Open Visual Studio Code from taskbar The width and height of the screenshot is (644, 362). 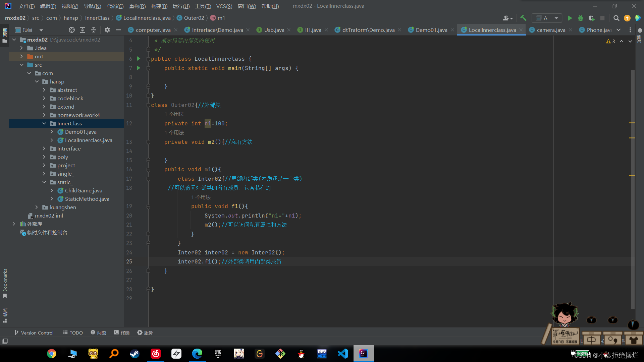[343, 354]
